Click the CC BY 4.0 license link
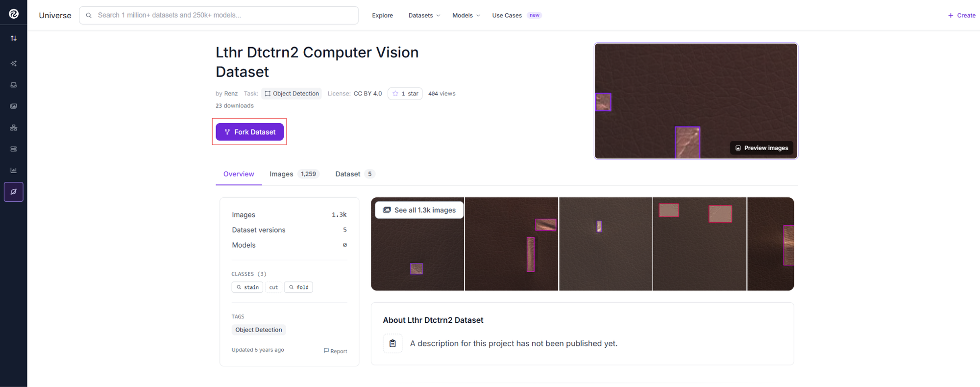The image size is (980, 387). pyautogui.click(x=367, y=94)
